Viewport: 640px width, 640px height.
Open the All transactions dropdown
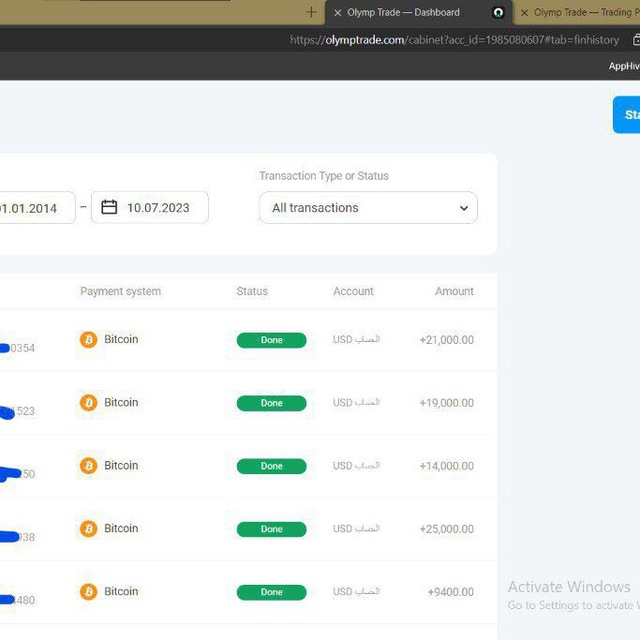click(368, 208)
